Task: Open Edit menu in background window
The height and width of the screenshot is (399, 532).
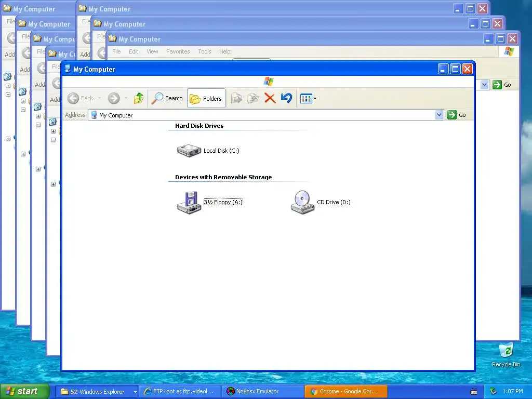Action: (134, 51)
